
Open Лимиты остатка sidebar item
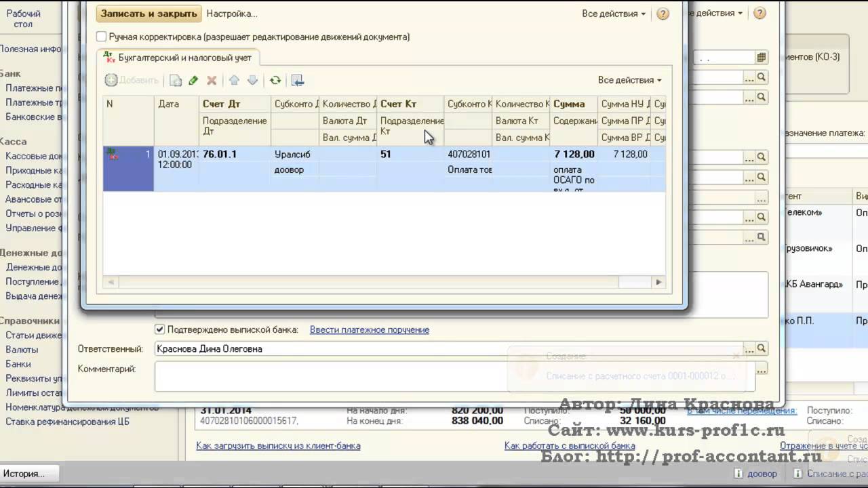[35, 392]
